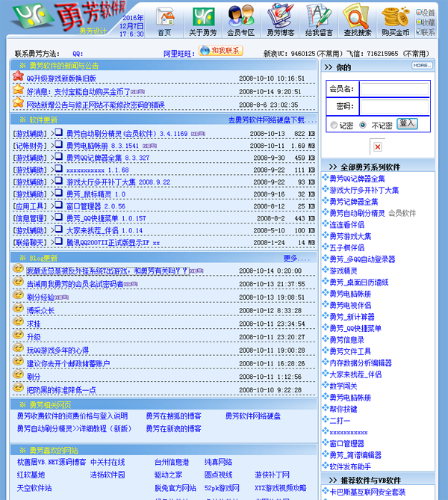448x500 pixels.
Task: Open the 关于勇芳 about icon
Action: [203, 21]
